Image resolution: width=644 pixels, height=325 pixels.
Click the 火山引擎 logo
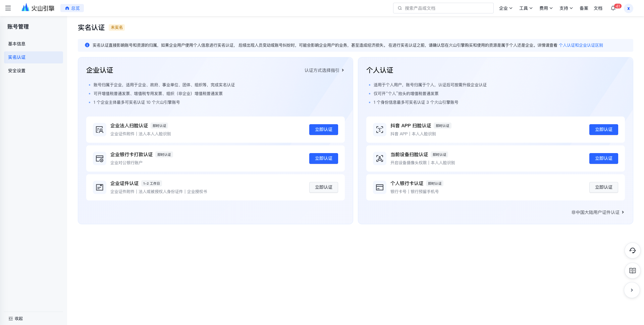point(38,8)
